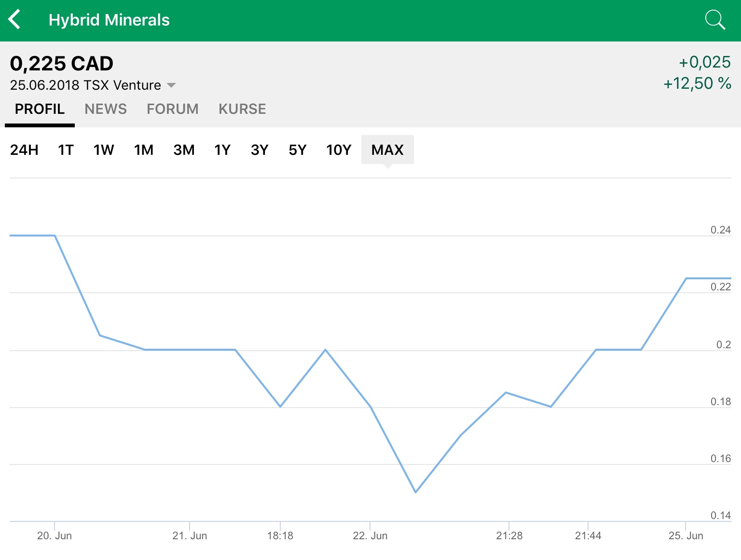Select the 24H chart range
The height and width of the screenshot is (560, 741).
[x=24, y=150]
